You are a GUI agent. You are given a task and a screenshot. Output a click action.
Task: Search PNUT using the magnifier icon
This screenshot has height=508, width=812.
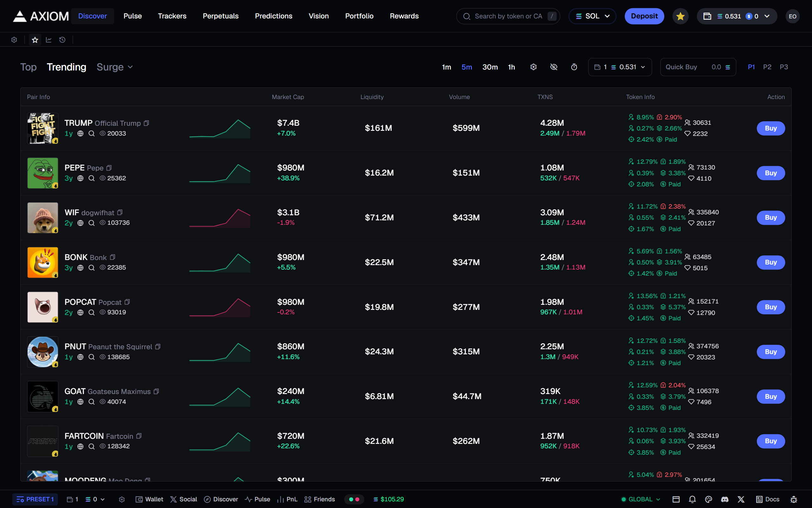click(91, 357)
